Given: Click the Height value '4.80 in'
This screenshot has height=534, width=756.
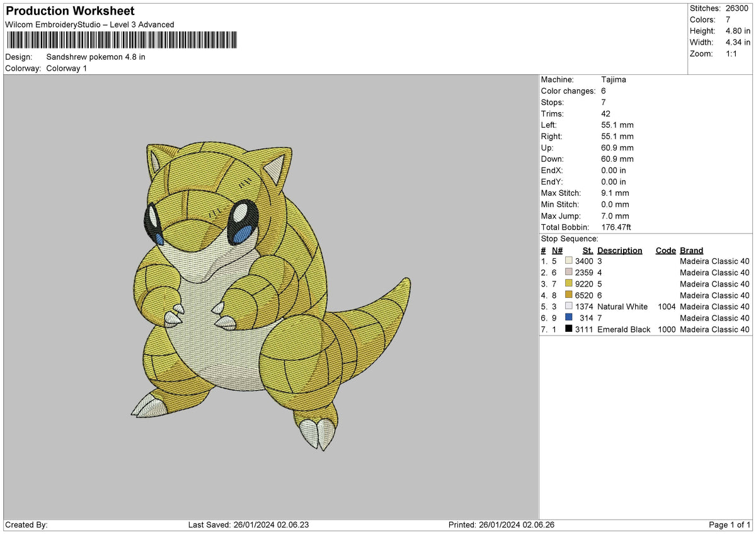Looking at the screenshot, I should (738, 31).
